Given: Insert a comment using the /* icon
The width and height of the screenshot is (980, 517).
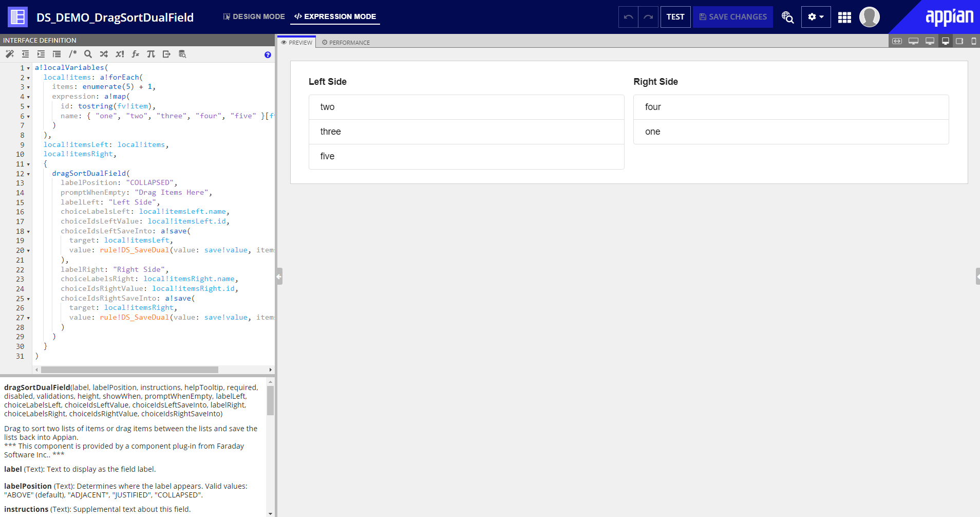Looking at the screenshot, I should coord(72,54).
